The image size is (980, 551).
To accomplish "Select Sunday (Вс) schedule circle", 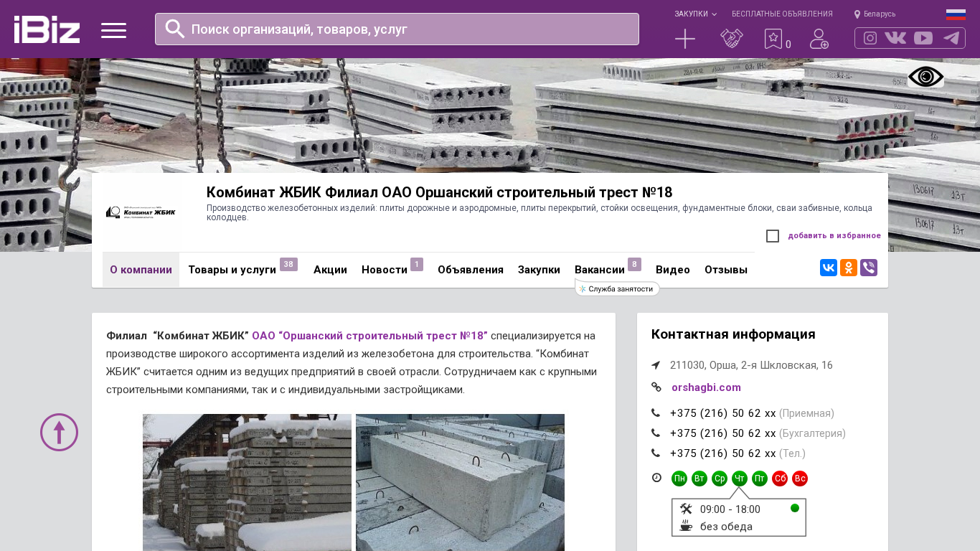I will 800,479.
